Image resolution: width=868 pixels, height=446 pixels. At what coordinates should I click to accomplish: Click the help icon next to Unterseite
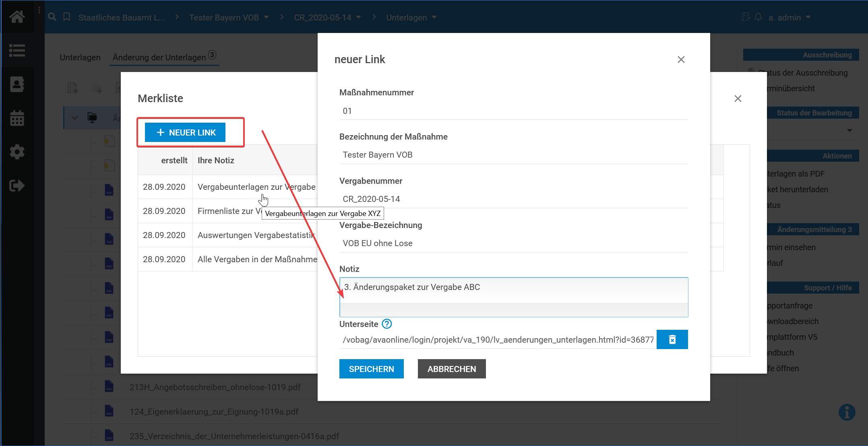tap(386, 324)
